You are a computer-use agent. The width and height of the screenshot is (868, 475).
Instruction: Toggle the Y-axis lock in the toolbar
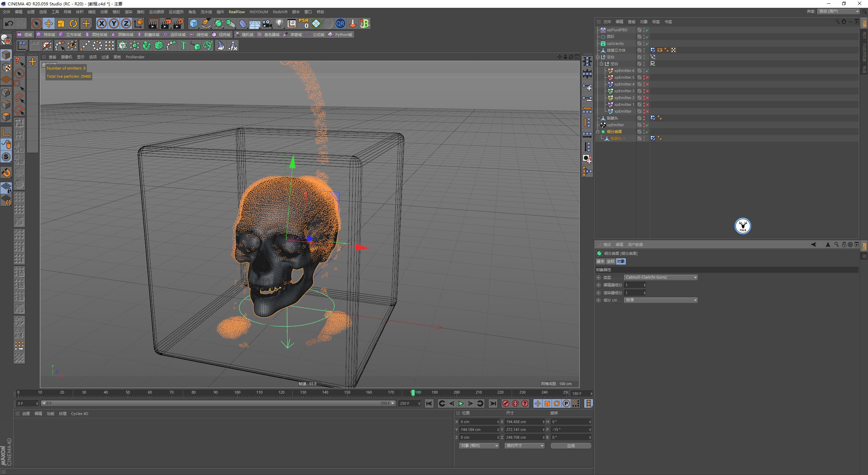pyautogui.click(x=114, y=23)
